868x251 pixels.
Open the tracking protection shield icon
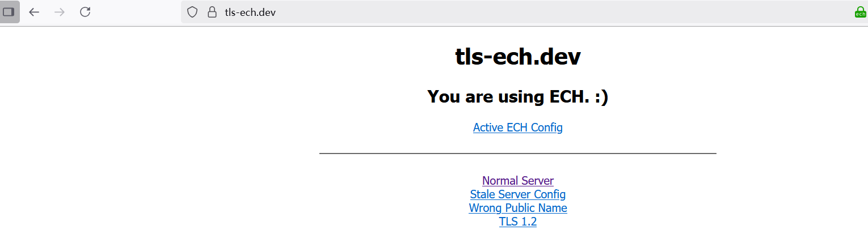[192, 12]
